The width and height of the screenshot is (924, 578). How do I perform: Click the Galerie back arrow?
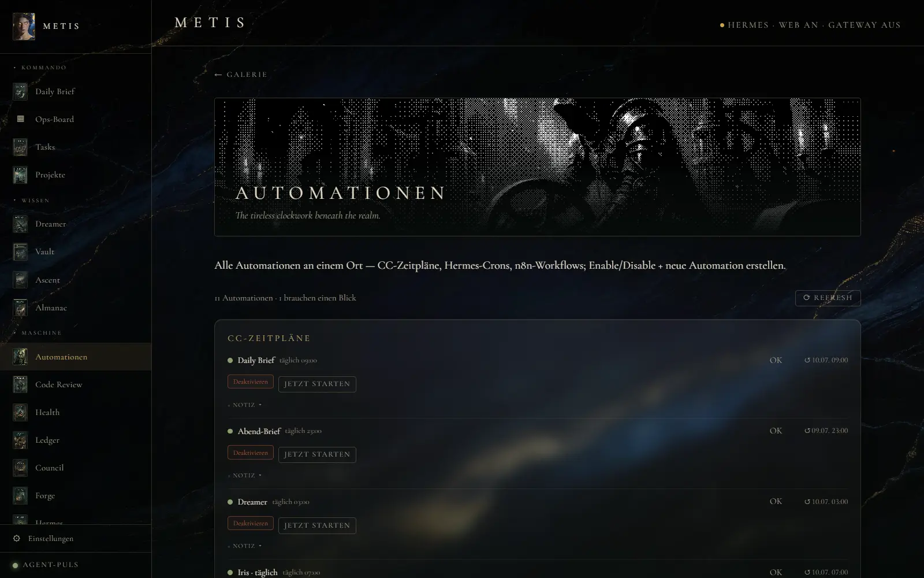point(218,75)
